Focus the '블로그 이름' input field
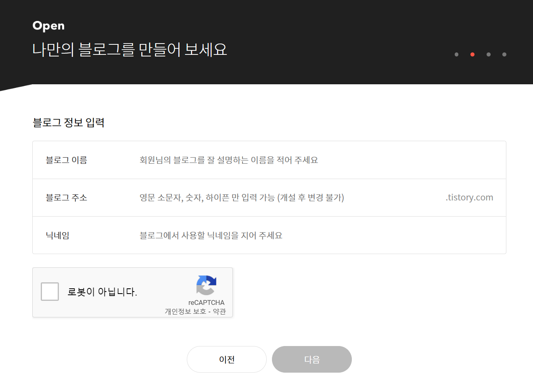Screen dimensions: 533x392 pos(316,160)
